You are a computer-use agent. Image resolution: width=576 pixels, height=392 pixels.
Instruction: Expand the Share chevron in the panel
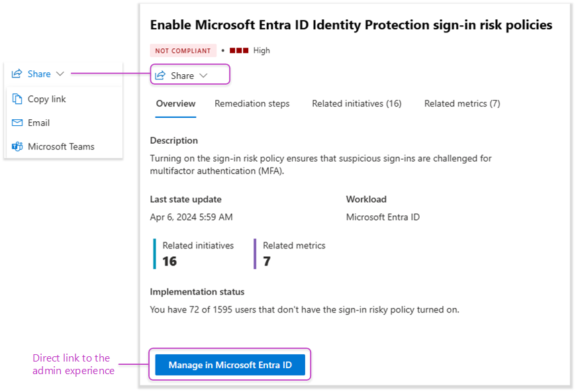pyautogui.click(x=203, y=75)
